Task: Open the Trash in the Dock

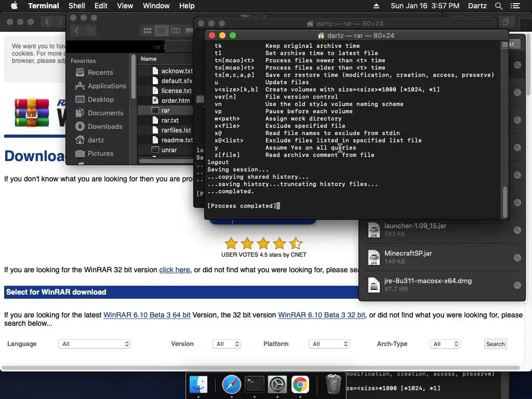Action: [333, 384]
